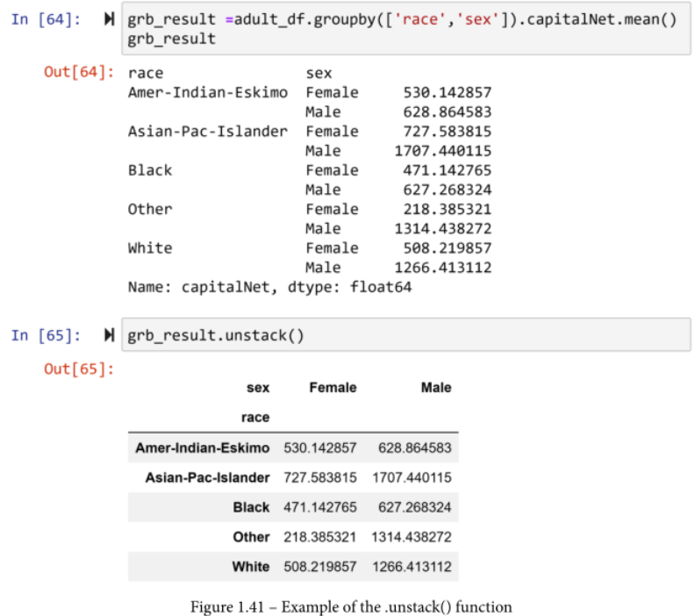Click the Female column header in table
Viewport: 695px width, 616px height.
click(333, 388)
